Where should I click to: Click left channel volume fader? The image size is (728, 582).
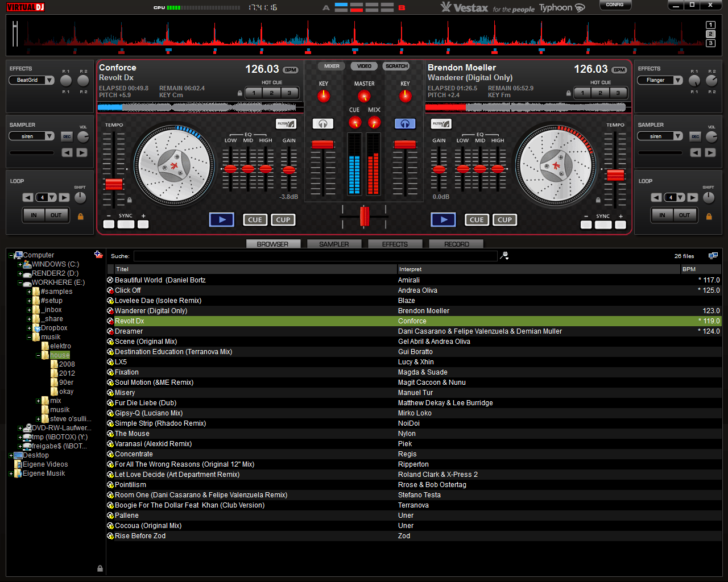[322, 144]
